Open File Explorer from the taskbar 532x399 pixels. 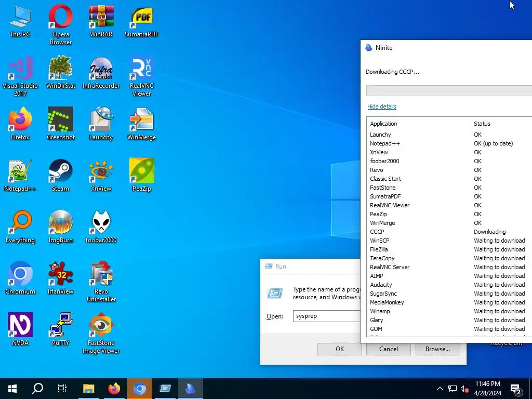pyautogui.click(x=88, y=389)
